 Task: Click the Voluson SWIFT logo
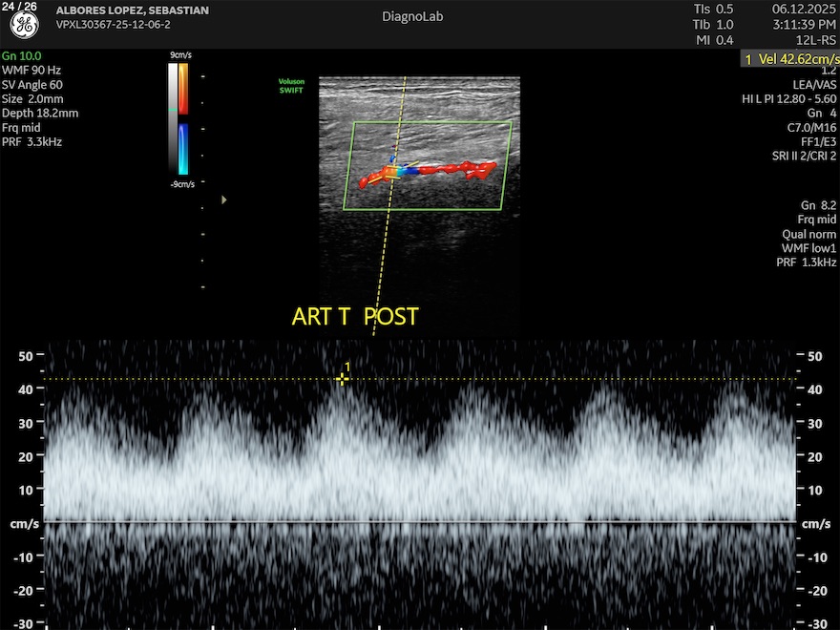290,85
